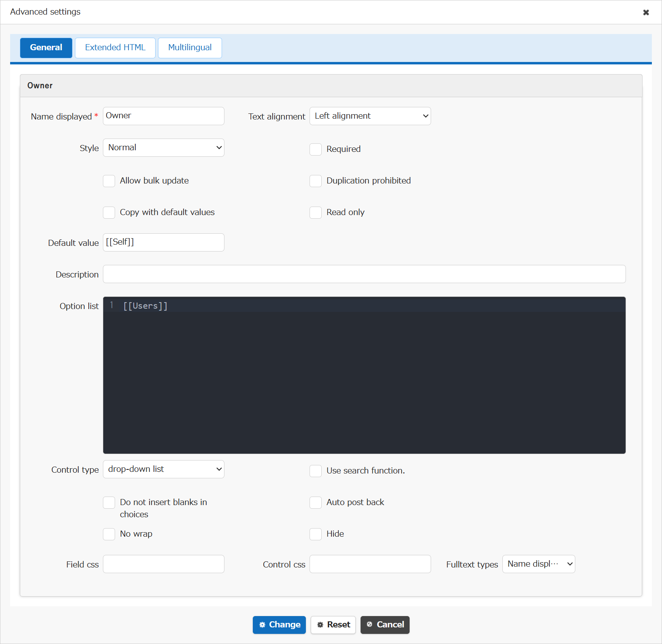
Task: Click line number 1 in the editor gutter
Action: [111, 305]
